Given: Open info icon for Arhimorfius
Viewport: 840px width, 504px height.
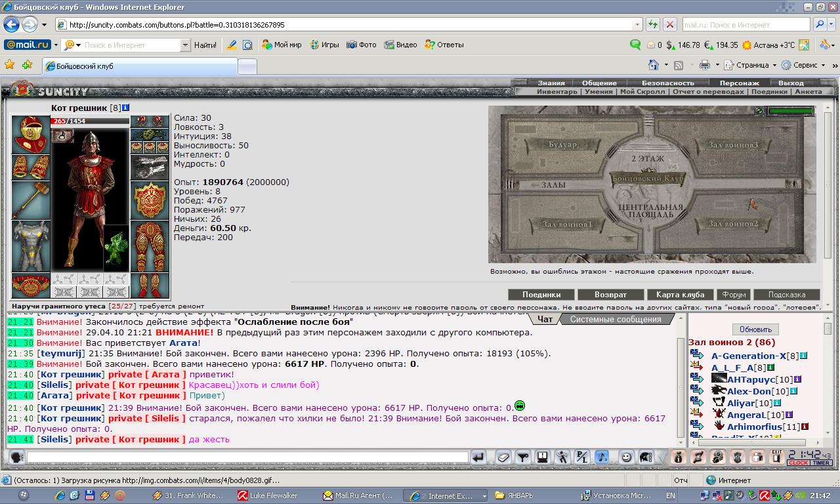Looking at the screenshot, I should pyautogui.click(x=805, y=427).
